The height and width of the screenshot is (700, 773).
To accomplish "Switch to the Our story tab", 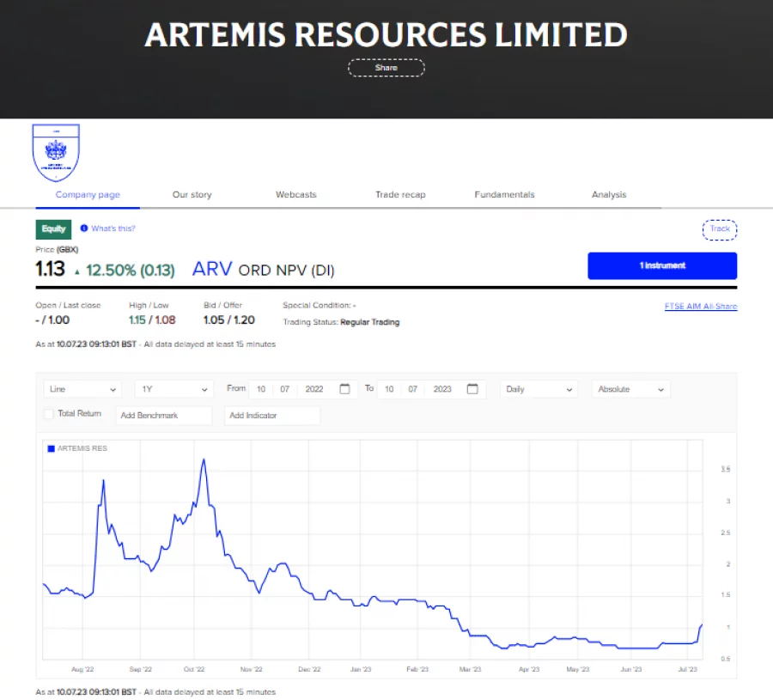I will pos(192,195).
